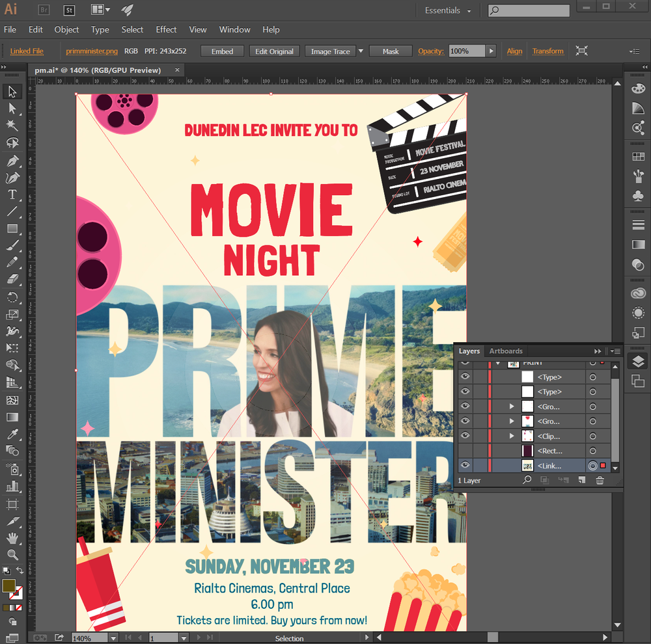Screen dimensions: 651x644
Task: Click the Fill color swatch
Action: pyautogui.click(x=8, y=585)
